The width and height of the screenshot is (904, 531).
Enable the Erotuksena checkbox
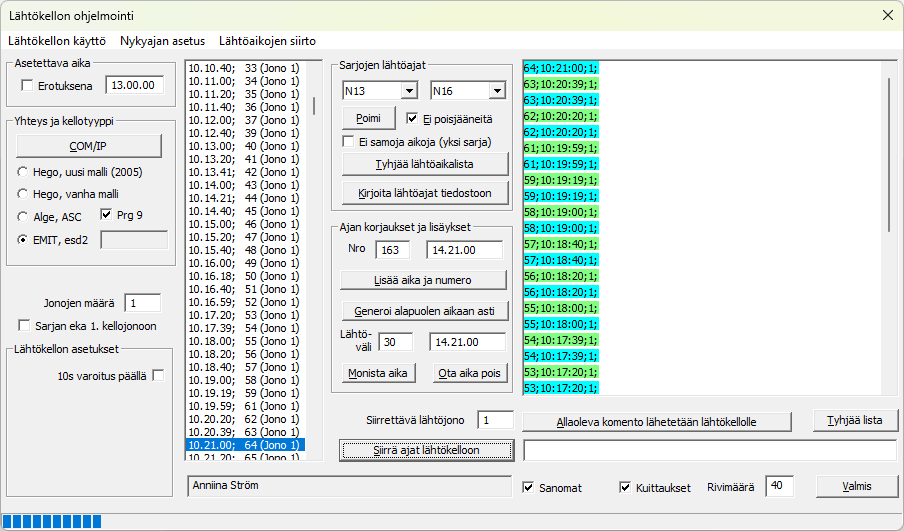coord(27,86)
